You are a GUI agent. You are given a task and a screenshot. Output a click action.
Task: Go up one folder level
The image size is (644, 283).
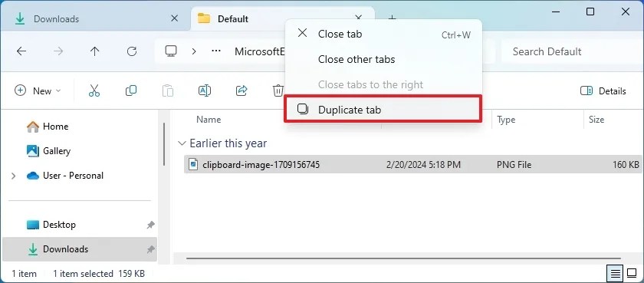coord(95,51)
